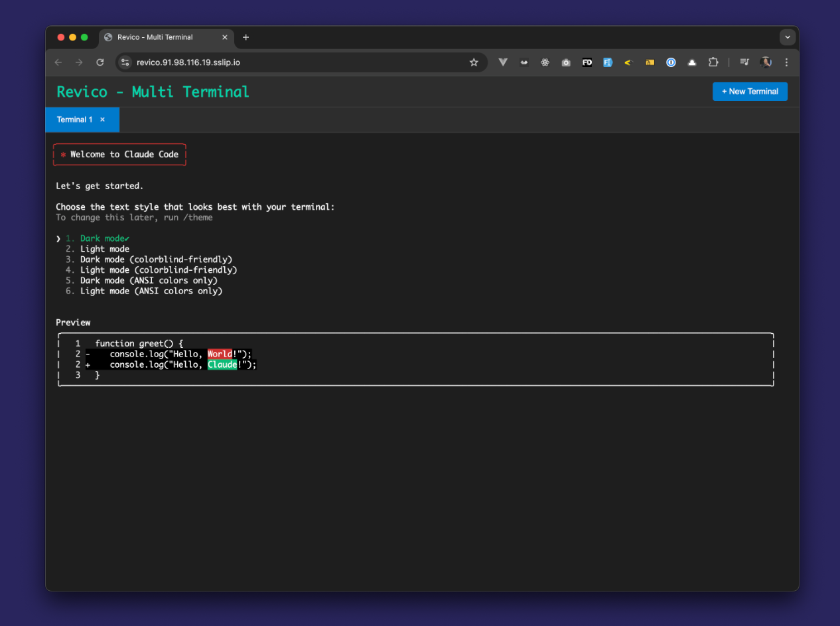Click the "Let's get started." line

click(x=100, y=186)
